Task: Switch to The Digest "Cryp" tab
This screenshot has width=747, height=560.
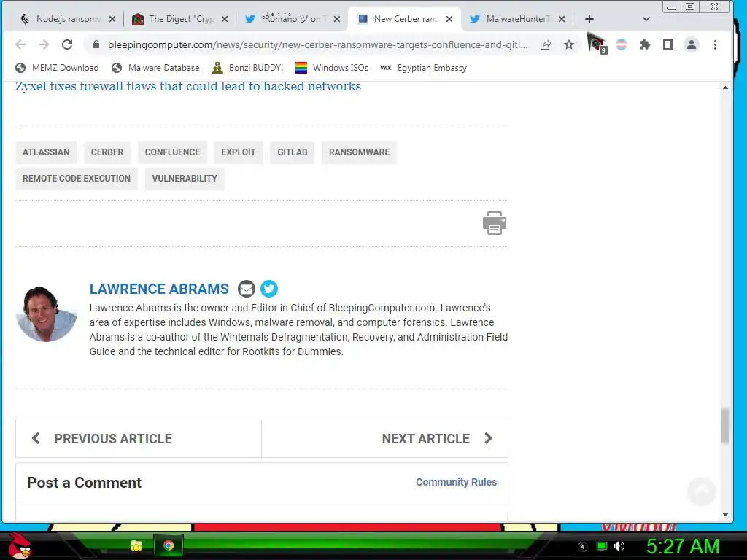Action: [x=180, y=19]
